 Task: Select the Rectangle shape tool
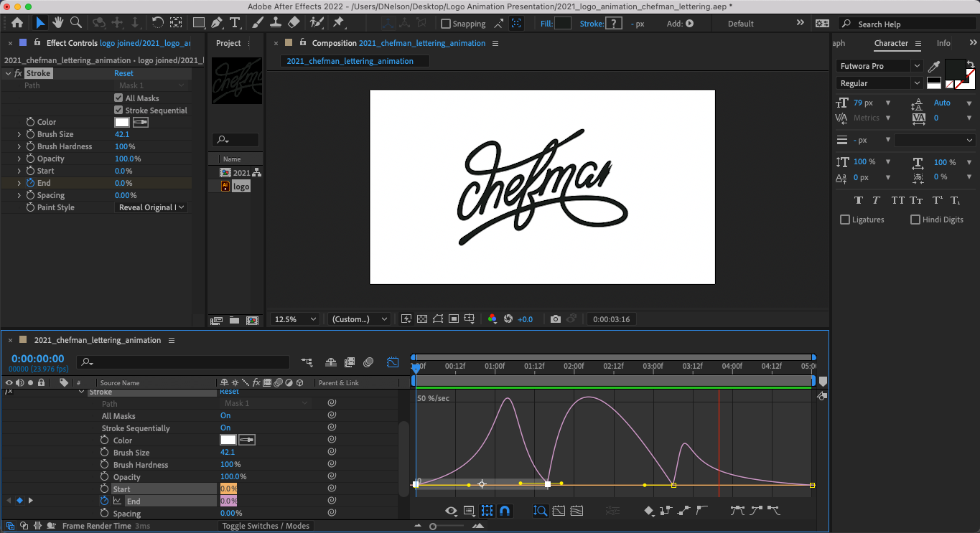pos(199,23)
